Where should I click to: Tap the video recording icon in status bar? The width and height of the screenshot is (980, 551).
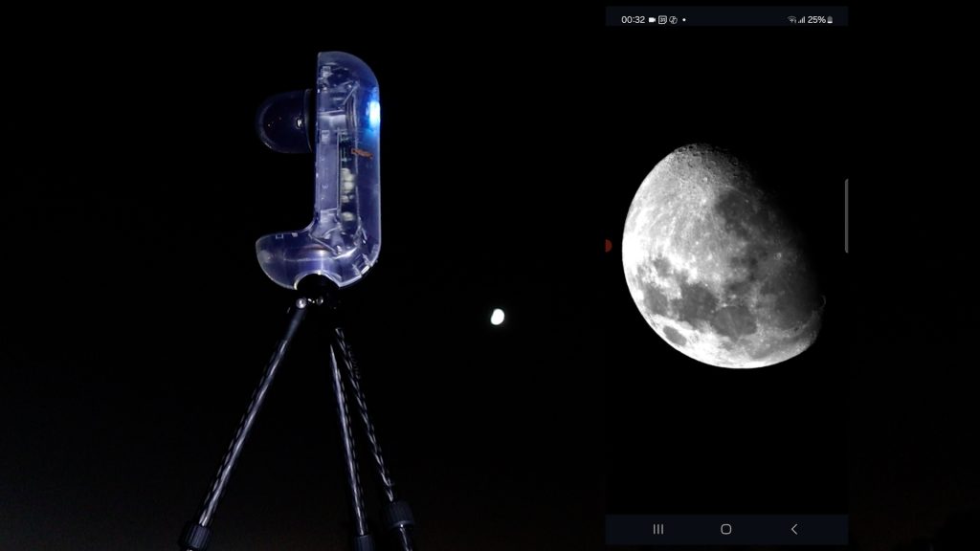(x=652, y=19)
